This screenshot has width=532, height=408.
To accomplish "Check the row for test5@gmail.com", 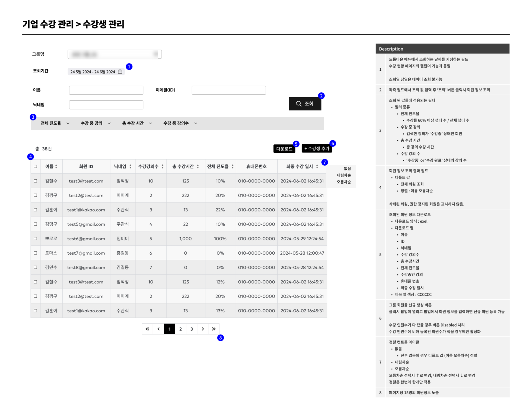I will pos(35,224).
